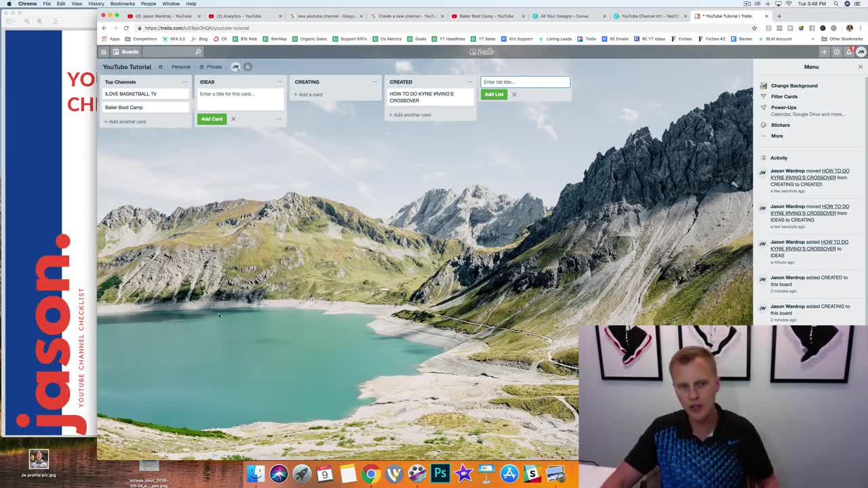The width and height of the screenshot is (868, 488).
Task: Star the YouTube Tutorial board
Action: (x=161, y=66)
